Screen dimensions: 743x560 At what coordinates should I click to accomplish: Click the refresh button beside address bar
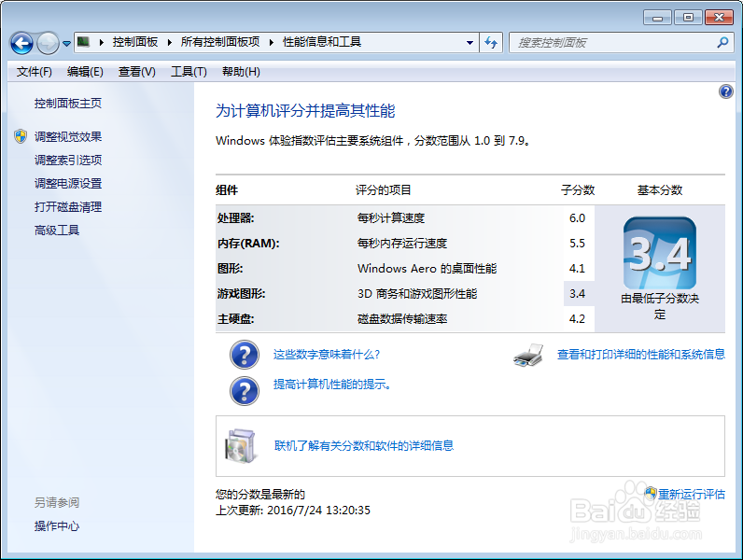point(491,43)
